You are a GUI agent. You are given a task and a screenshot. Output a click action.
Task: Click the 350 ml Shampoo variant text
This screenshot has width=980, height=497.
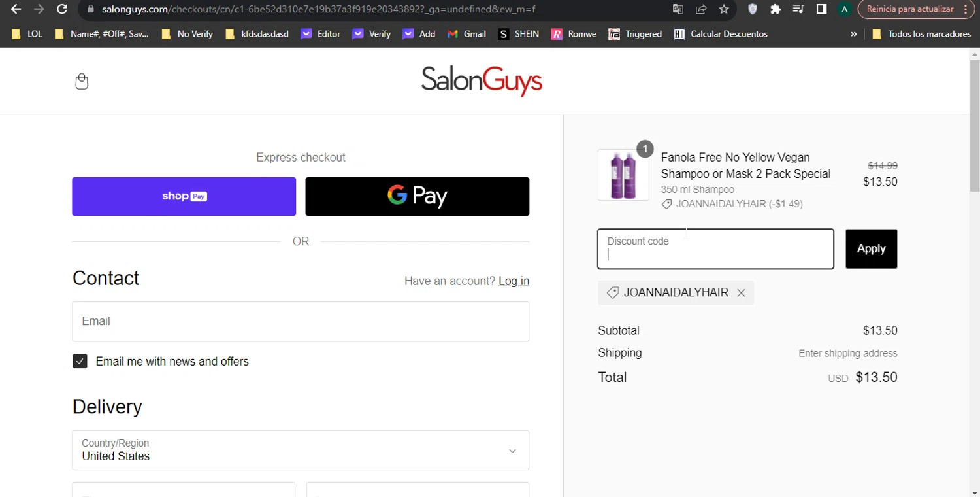(x=697, y=190)
